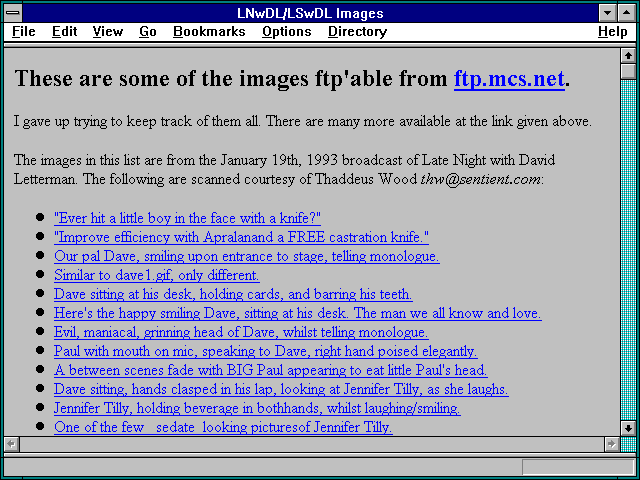
Task: Open "Our pal Dave, smiling upon entrance" link
Action: coord(247,256)
